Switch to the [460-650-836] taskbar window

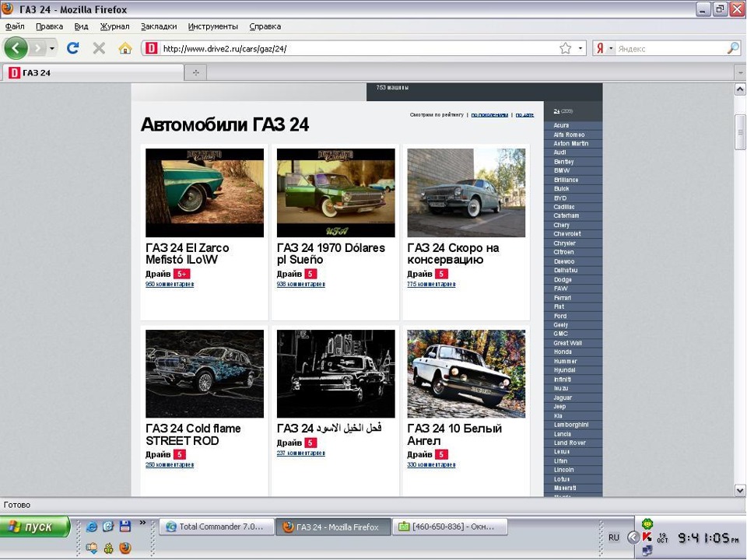[x=450, y=527]
